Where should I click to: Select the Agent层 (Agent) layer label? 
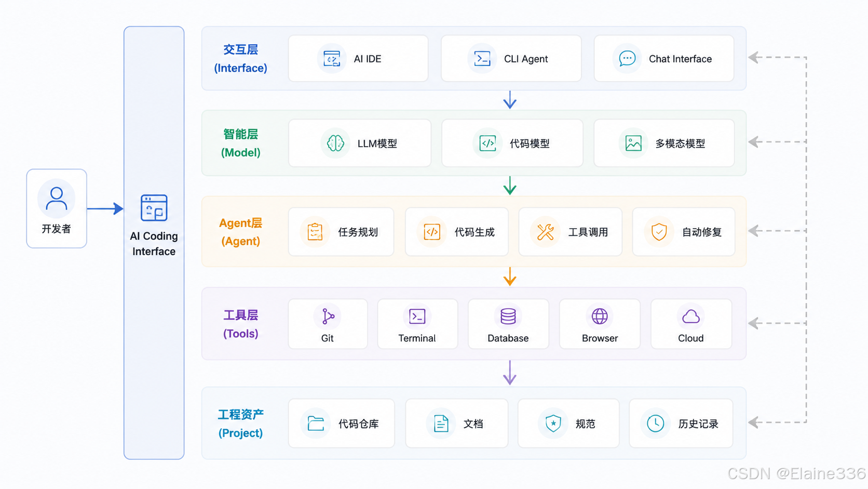[x=240, y=232]
